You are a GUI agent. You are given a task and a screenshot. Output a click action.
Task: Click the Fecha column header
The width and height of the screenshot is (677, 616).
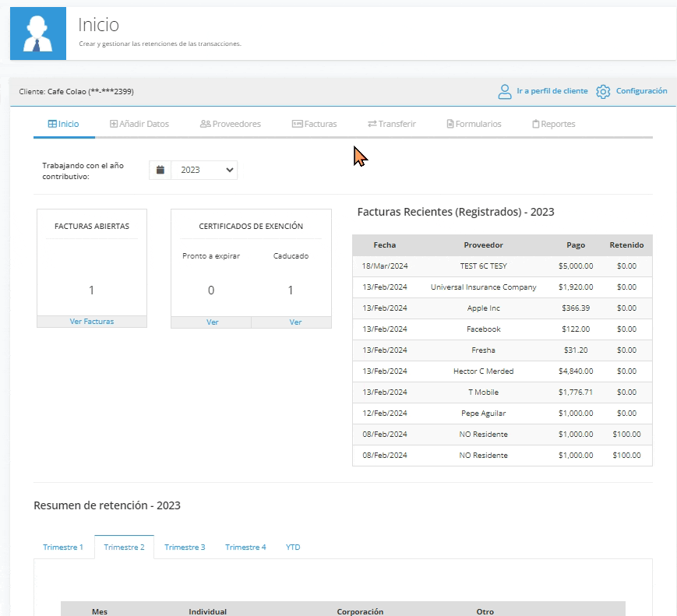coord(385,245)
